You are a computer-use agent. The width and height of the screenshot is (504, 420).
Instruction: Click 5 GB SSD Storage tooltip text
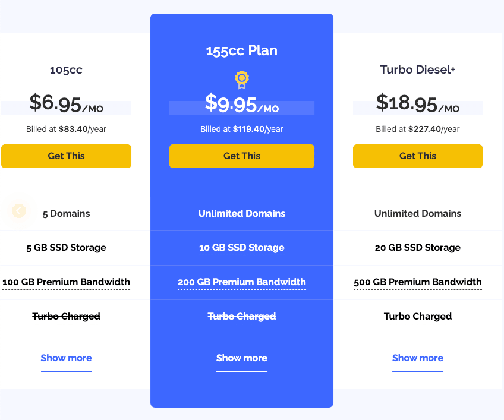(x=66, y=248)
